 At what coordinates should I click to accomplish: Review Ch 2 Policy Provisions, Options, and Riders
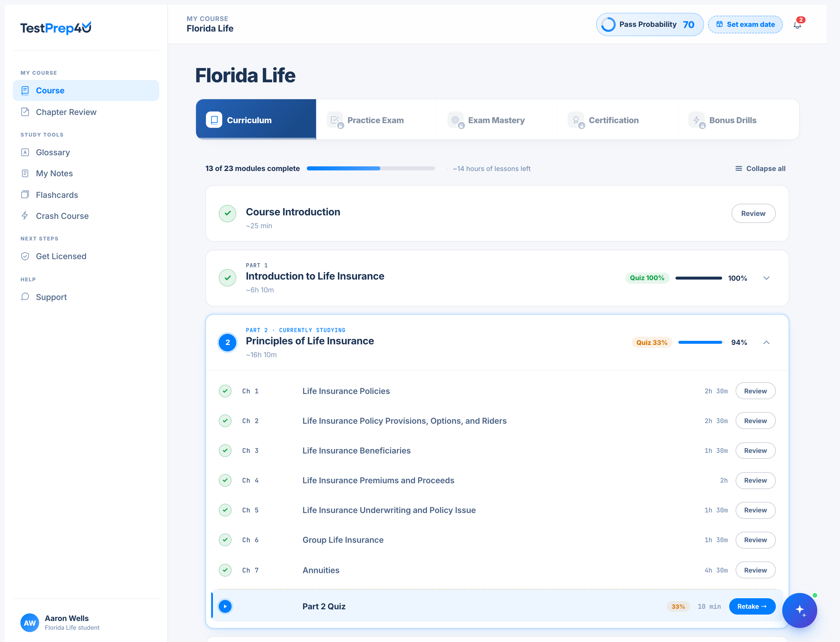(755, 421)
